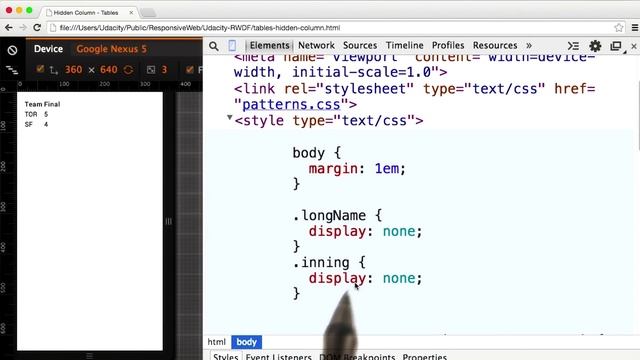The height and width of the screenshot is (360, 640).
Task: Edit device pixel ratio value 3
Action: [x=164, y=70]
